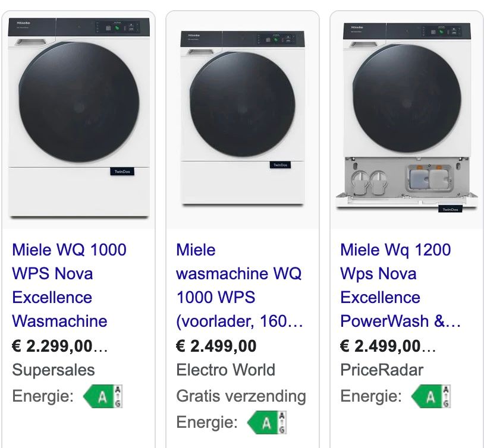The image size is (484, 448).
Task: Click the PriceRadar seller name
Action: pos(382,370)
